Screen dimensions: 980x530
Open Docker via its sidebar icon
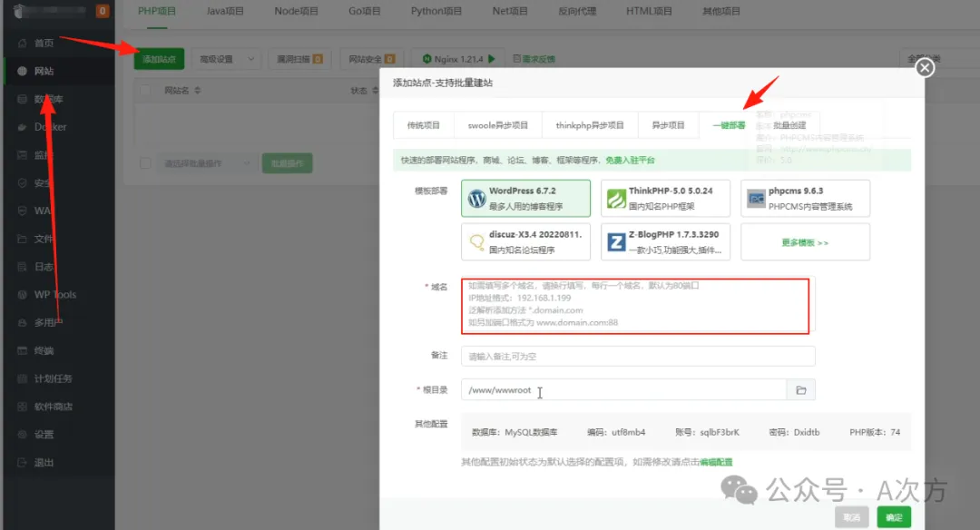point(23,127)
